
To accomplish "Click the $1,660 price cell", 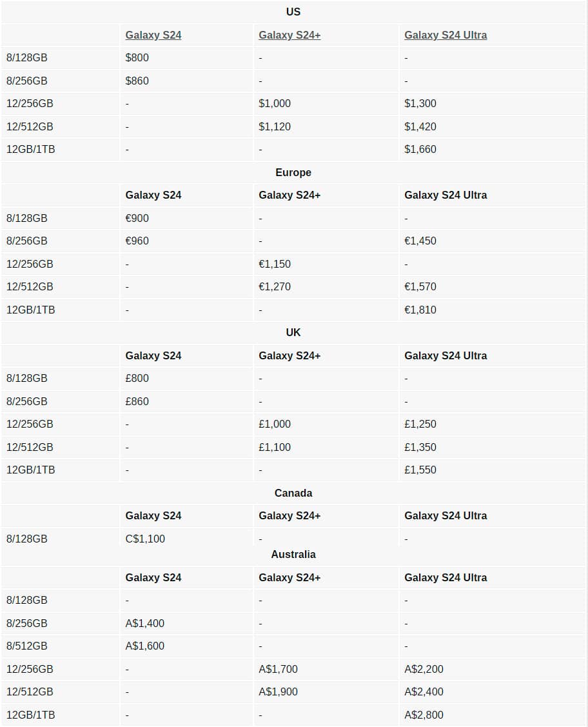I will click(x=420, y=149).
